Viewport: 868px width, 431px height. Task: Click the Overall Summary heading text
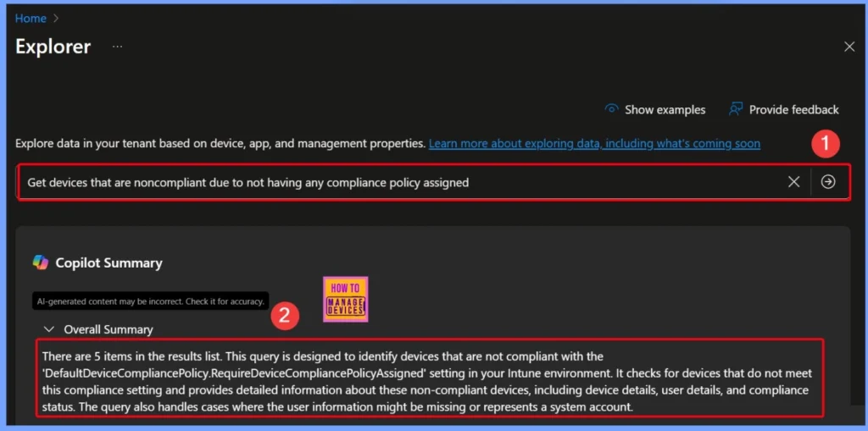tap(108, 329)
